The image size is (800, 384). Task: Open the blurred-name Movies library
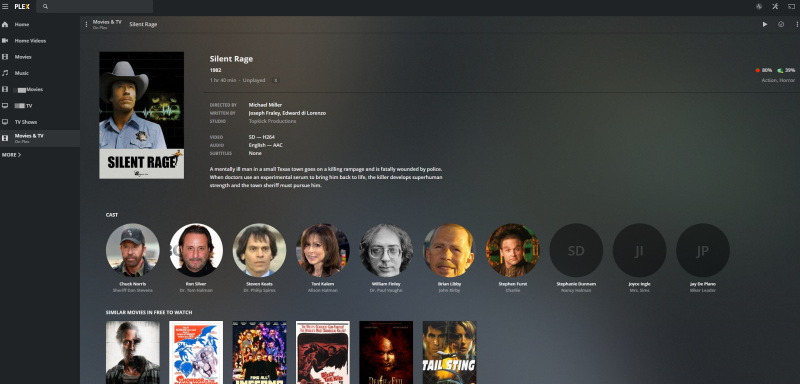40,89
